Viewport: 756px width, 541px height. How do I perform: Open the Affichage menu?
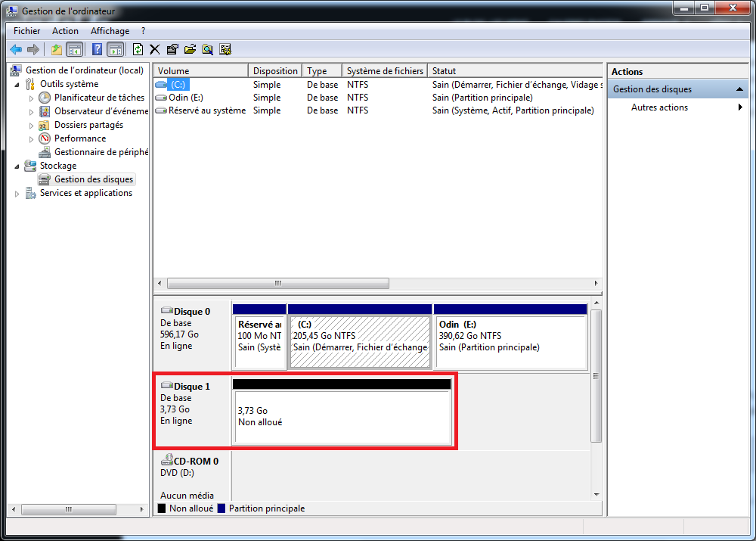click(110, 31)
